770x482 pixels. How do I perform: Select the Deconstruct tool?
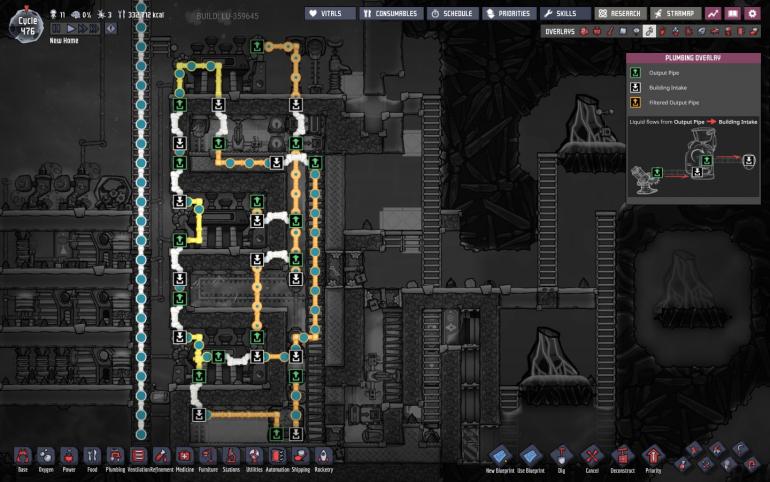click(x=623, y=460)
